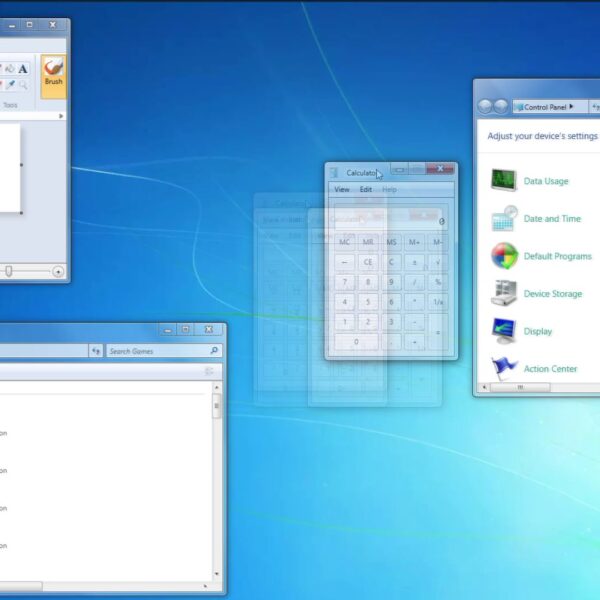Click the Control Panel horizontal scrollbar thumb
The width and height of the screenshot is (600, 600).
coord(520,387)
